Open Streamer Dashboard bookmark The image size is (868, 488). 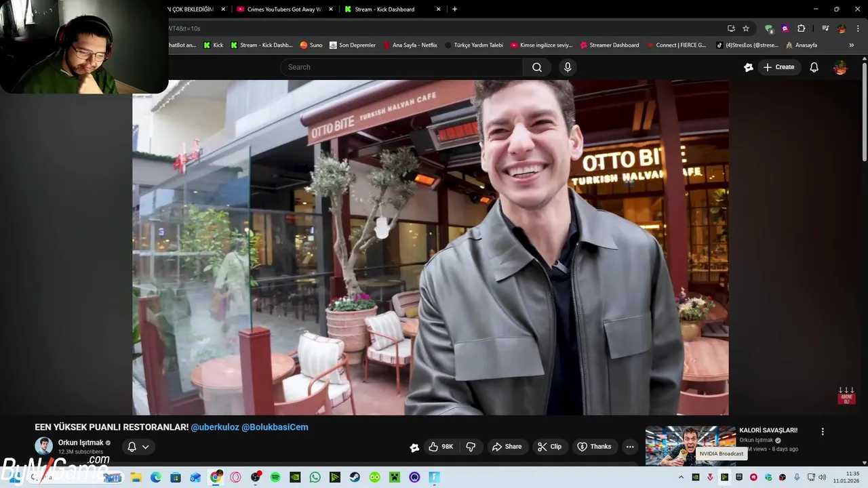(610, 45)
